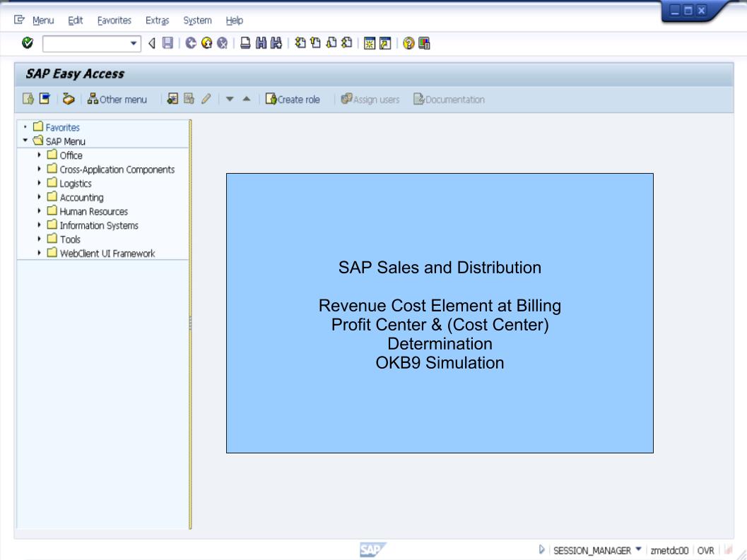Click the Create role button
This screenshot has height=560, width=747.
[x=293, y=100]
